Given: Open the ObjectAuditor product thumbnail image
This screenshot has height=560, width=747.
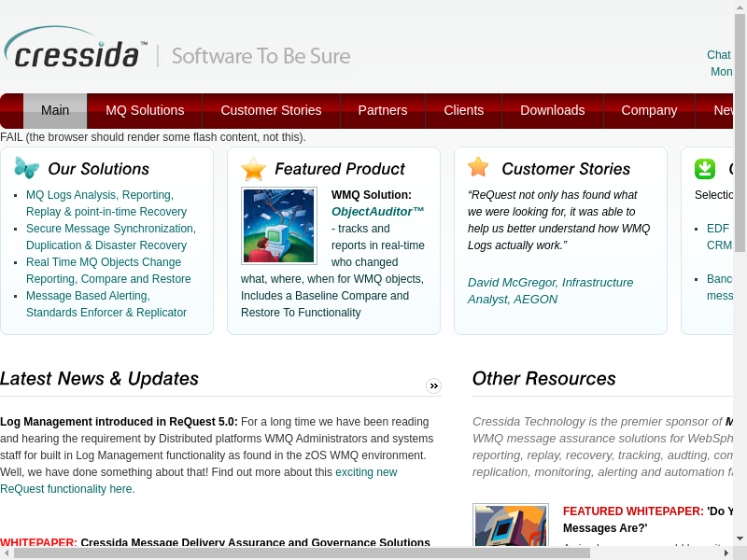Looking at the screenshot, I should (278, 226).
